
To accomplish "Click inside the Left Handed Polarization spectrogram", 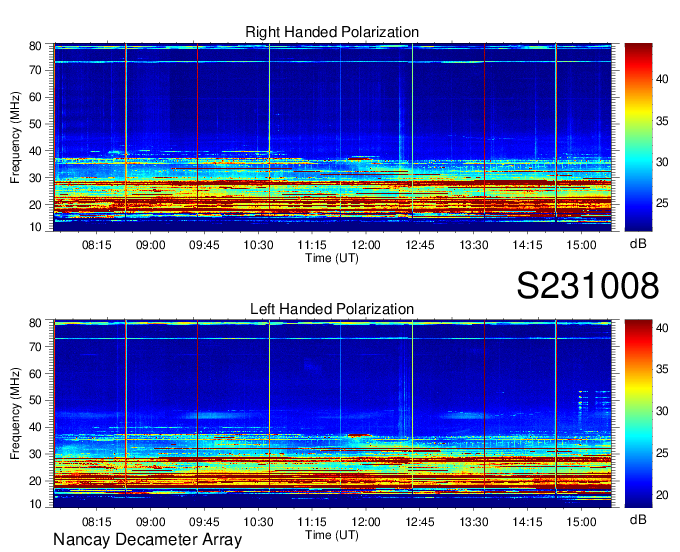I will [x=332, y=414].
